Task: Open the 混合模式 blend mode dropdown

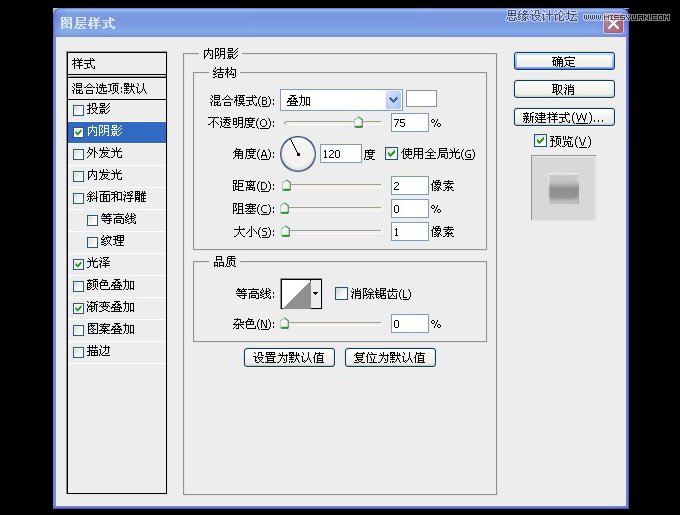Action: (x=341, y=100)
